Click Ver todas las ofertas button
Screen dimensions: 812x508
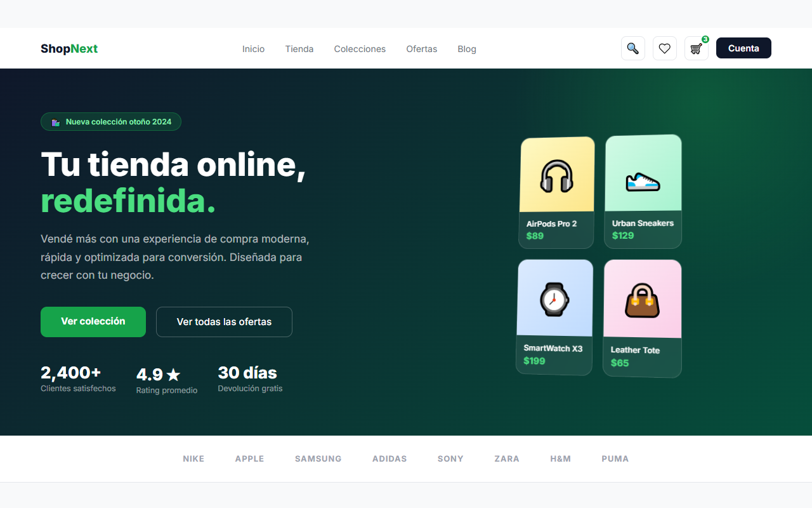click(224, 322)
